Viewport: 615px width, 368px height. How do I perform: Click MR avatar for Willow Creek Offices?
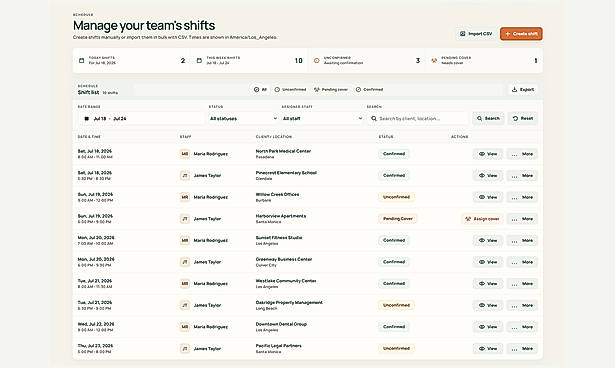pyautogui.click(x=185, y=197)
